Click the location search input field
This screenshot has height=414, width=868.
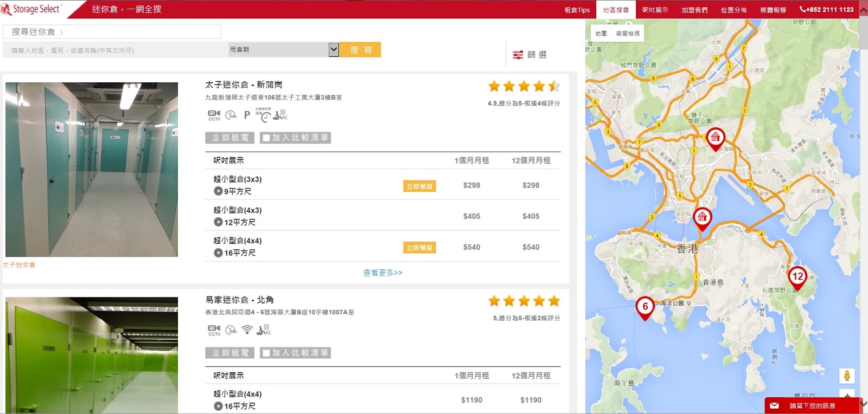[x=114, y=50]
